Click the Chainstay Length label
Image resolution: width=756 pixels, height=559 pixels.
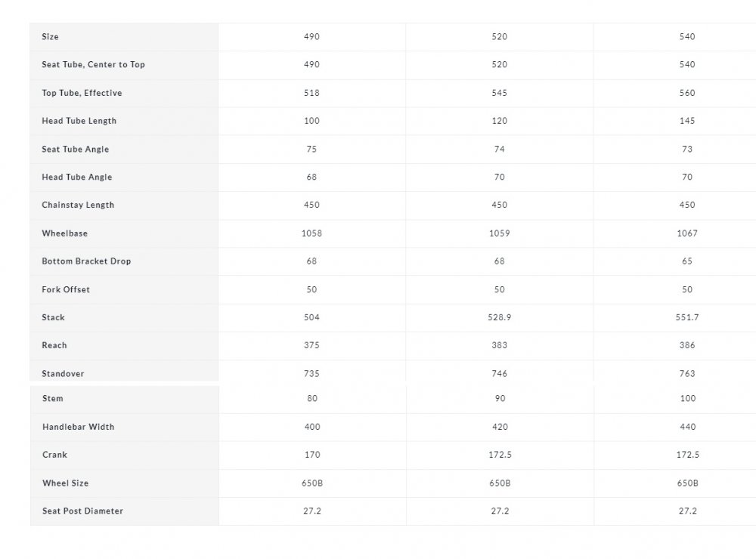click(78, 205)
